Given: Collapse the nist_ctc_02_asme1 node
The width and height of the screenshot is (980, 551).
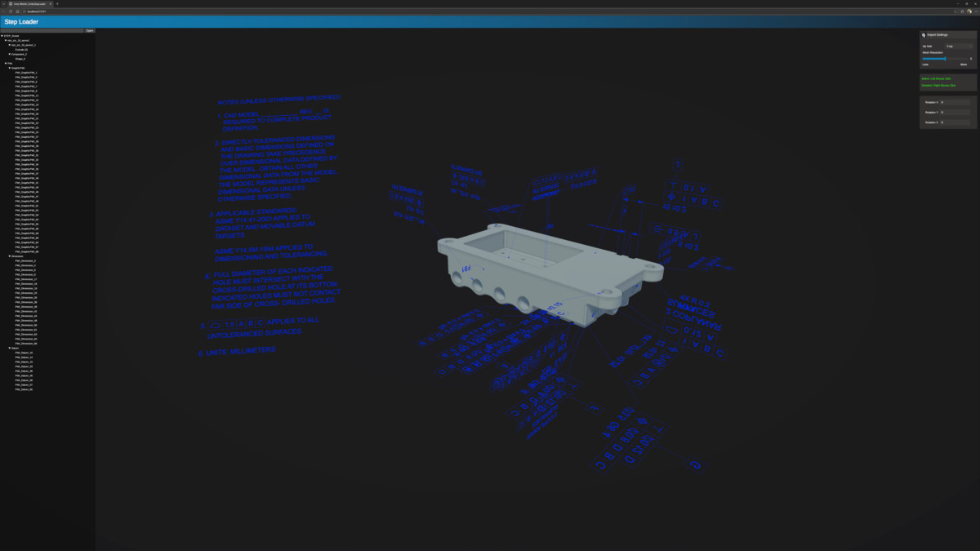Looking at the screenshot, I should coord(6,40).
